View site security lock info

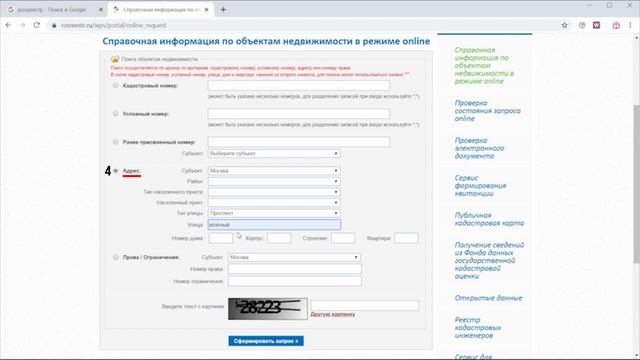coord(54,25)
